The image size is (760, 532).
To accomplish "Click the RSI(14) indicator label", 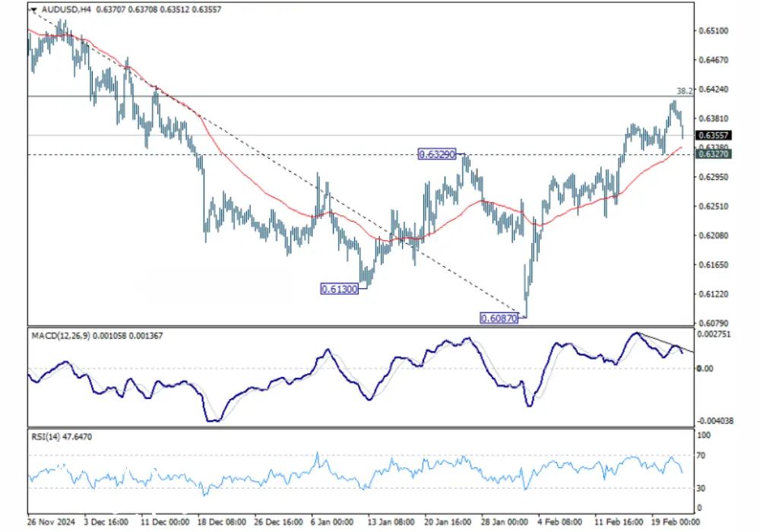I will pos(46,436).
